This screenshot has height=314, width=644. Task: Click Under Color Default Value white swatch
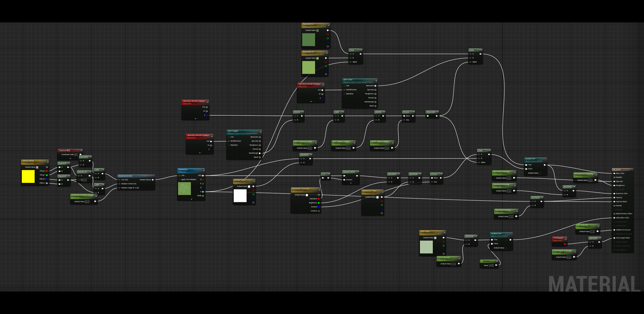[x=249, y=186]
